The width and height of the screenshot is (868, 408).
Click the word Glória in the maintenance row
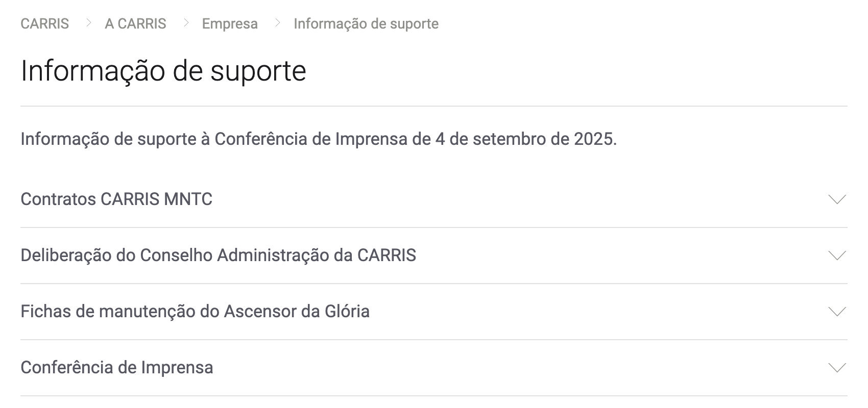point(347,311)
